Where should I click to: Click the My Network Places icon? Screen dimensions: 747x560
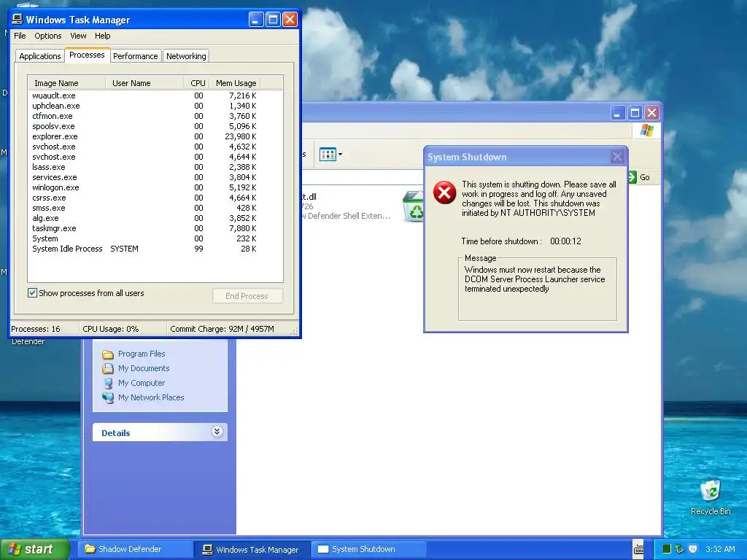(x=108, y=397)
